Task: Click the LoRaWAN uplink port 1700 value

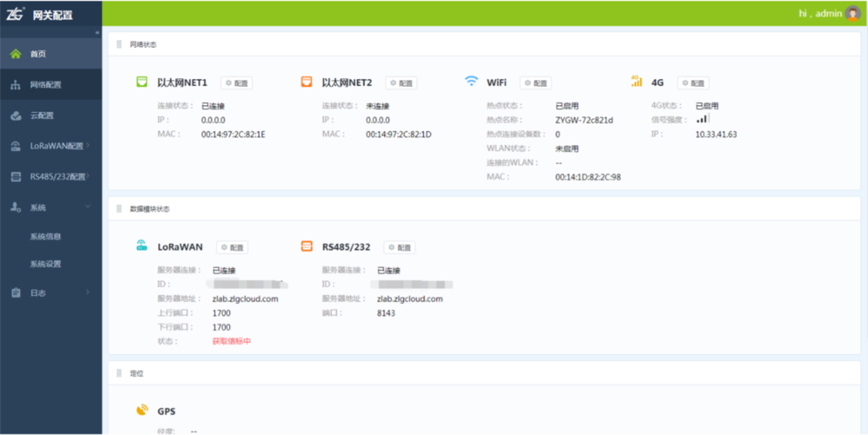Action: [221, 313]
